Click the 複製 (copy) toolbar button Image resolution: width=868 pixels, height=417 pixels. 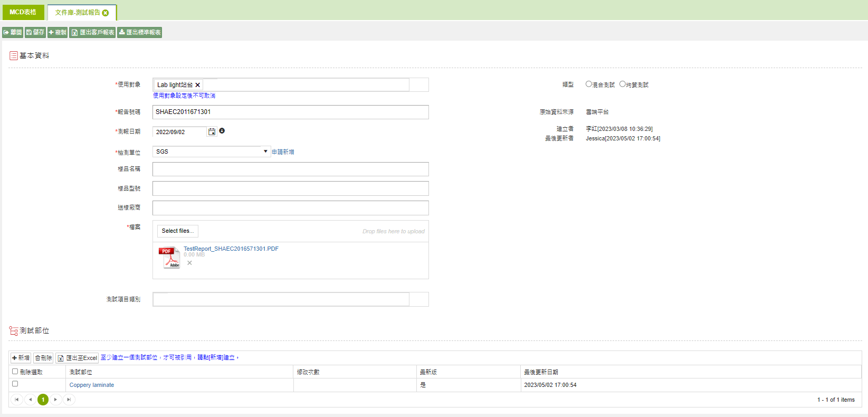point(58,32)
